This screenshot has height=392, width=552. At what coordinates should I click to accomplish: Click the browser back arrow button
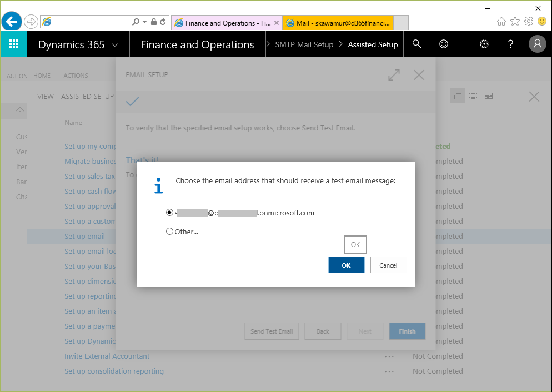click(12, 22)
